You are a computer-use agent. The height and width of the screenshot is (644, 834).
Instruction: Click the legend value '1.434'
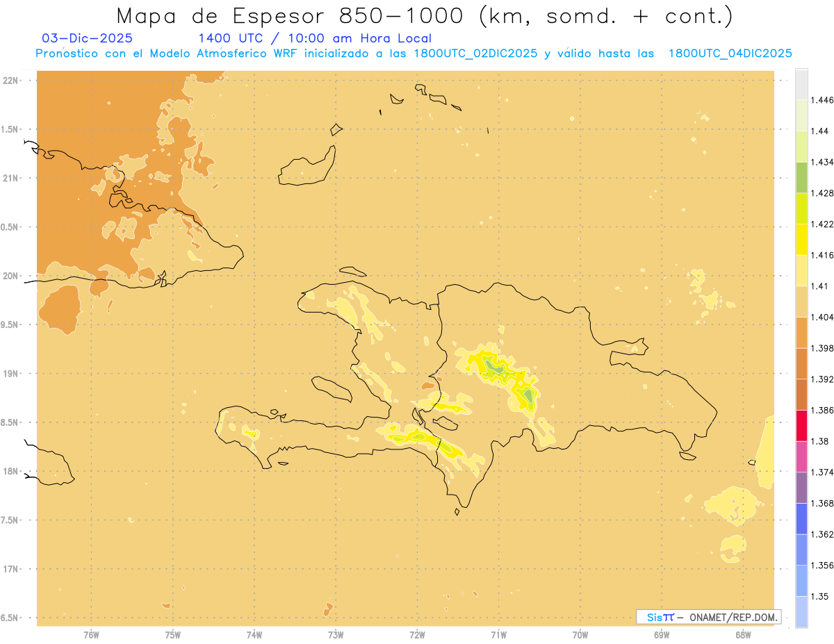point(823,162)
